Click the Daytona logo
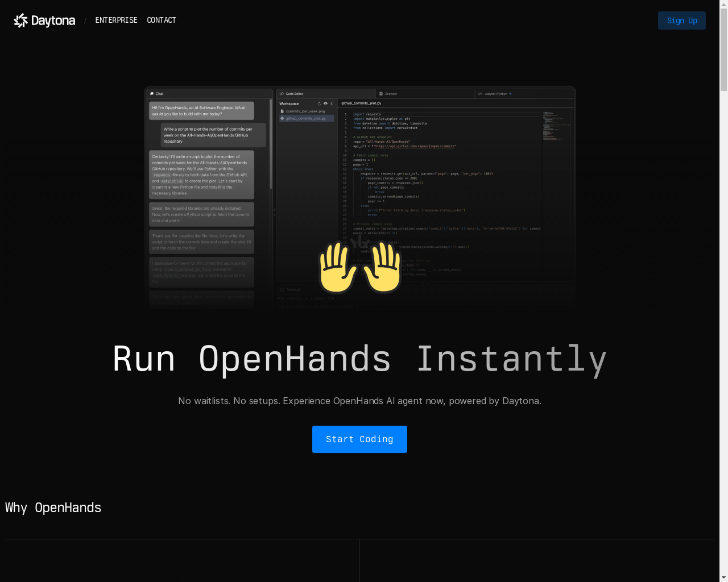The width and height of the screenshot is (728, 582). [44, 20]
